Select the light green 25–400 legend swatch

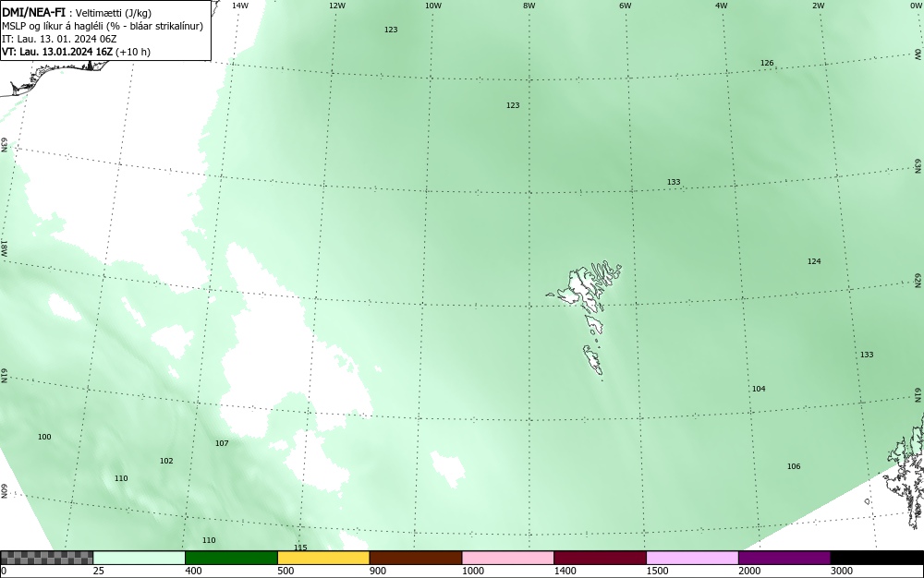point(140,558)
